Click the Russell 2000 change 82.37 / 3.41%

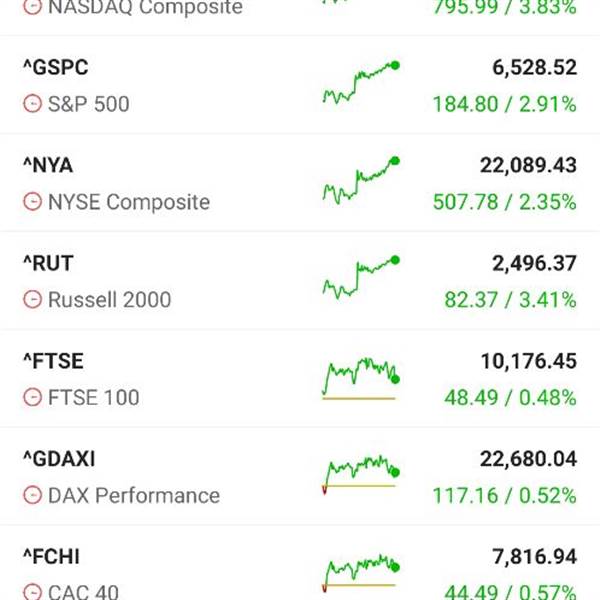[509, 300]
